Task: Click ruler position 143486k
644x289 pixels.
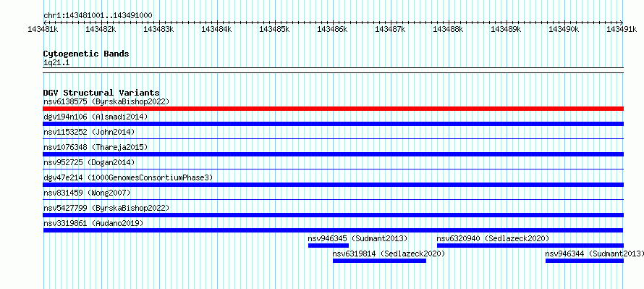Action: (332, 30)
